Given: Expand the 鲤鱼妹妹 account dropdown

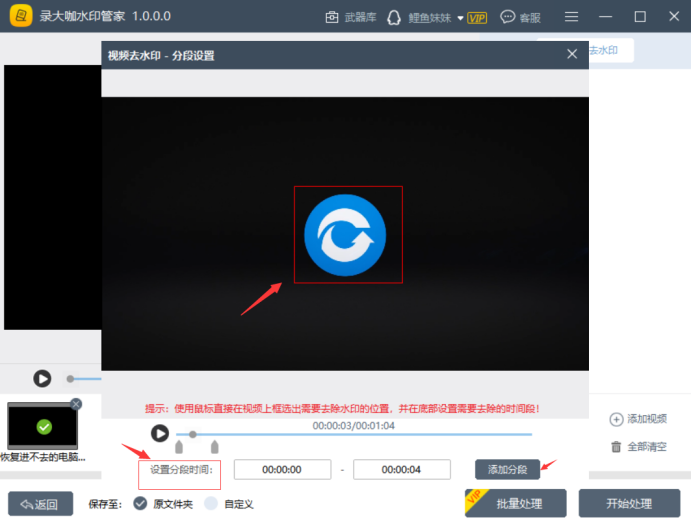Looking at the screenshot, I should coord(460,18).
